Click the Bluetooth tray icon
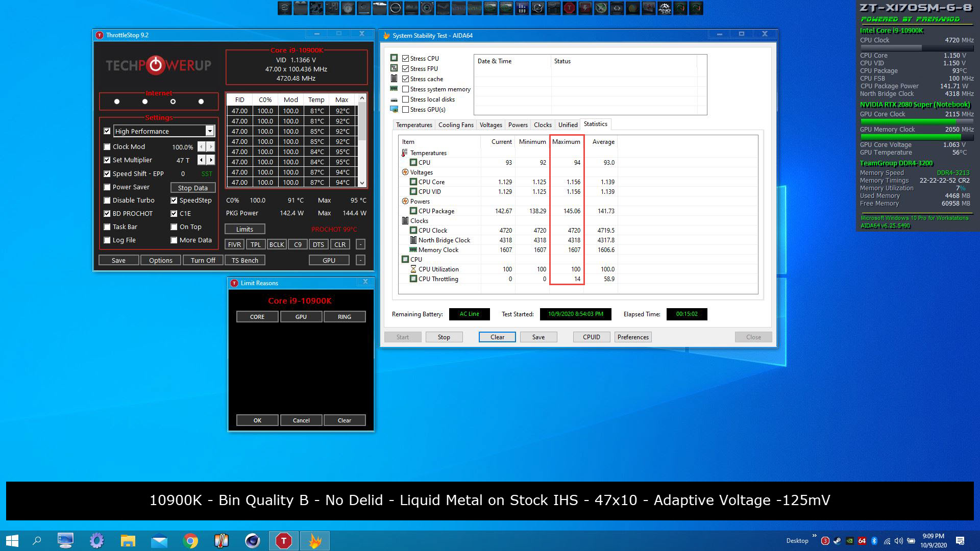 pyautogui.click(x=874, y=541)
